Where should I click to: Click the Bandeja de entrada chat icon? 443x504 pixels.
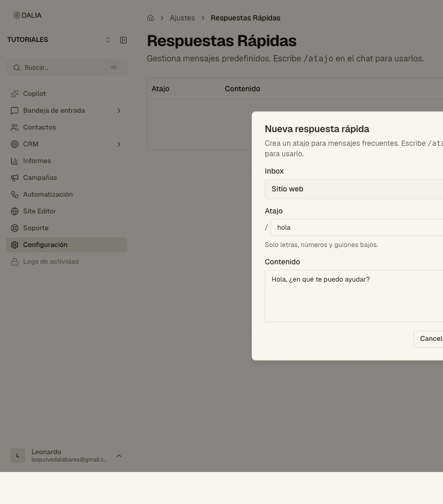point(15,111)
